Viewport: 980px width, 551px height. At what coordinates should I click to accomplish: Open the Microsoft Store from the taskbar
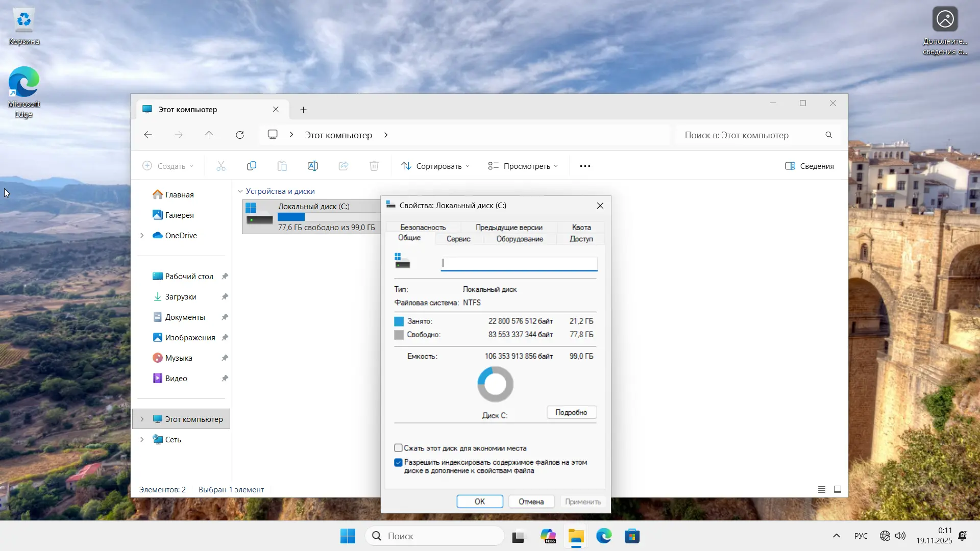click(632, 536)
